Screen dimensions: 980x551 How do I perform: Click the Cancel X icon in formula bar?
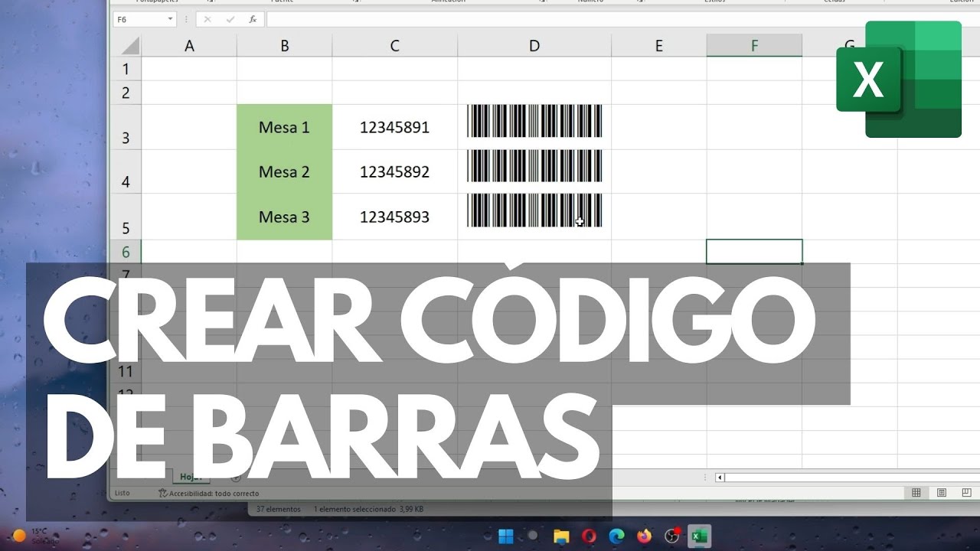click(x=207, y=20)
